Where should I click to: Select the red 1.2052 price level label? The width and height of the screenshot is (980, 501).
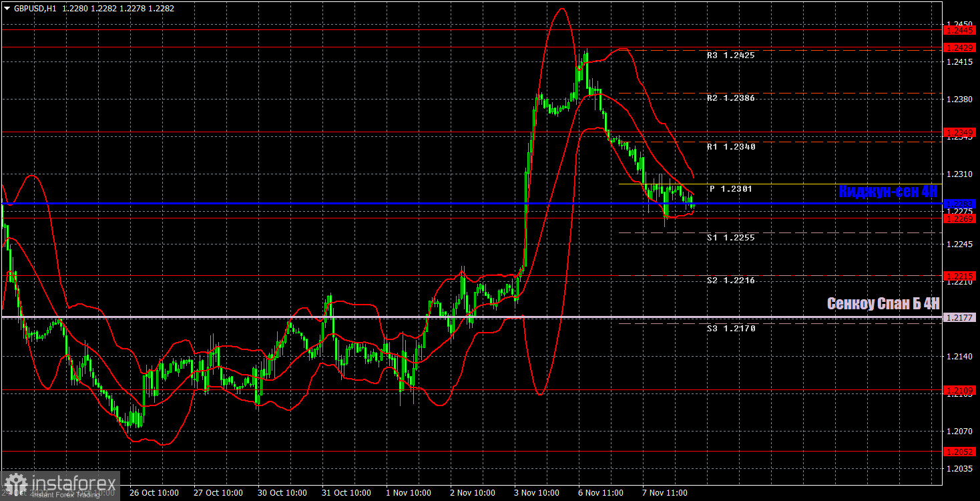(960, 452)
